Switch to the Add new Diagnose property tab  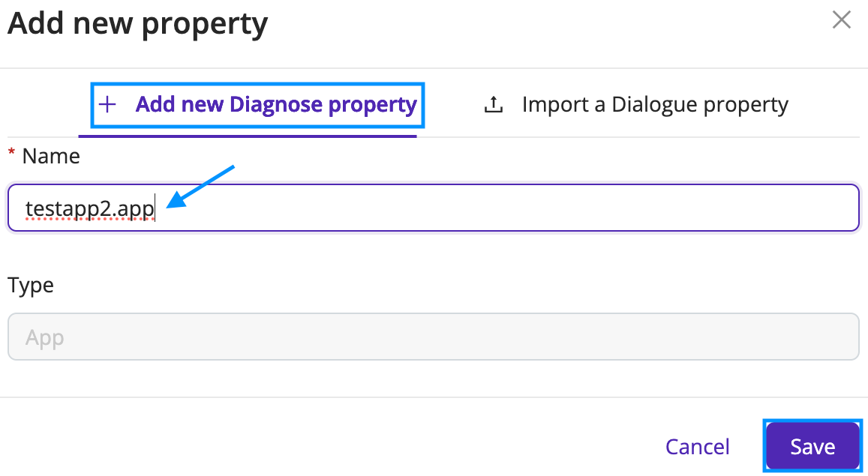tap(257, 104)
